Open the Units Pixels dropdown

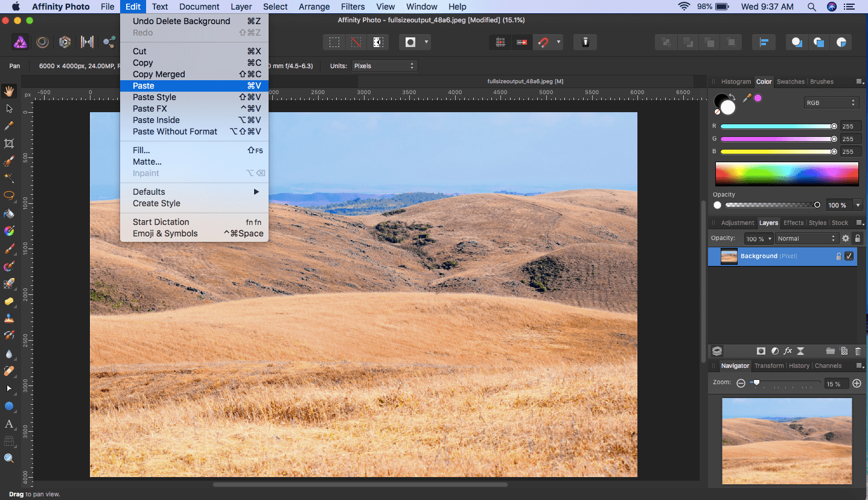click(385, 66)
